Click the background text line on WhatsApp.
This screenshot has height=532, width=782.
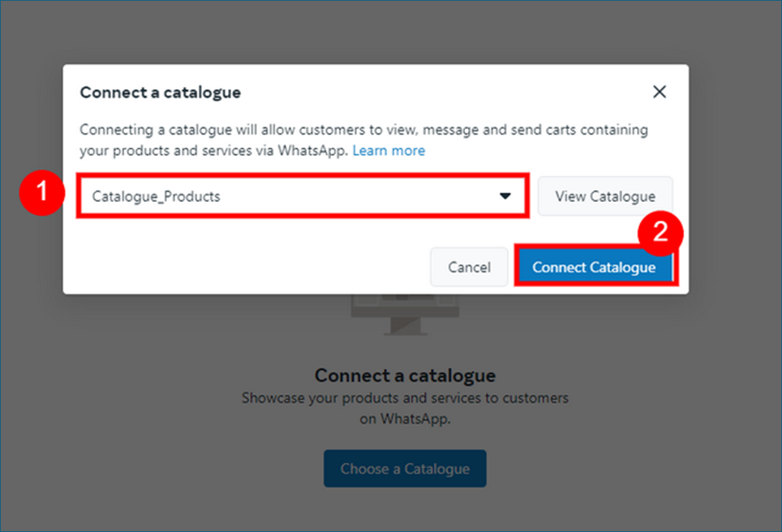[405, 419]
